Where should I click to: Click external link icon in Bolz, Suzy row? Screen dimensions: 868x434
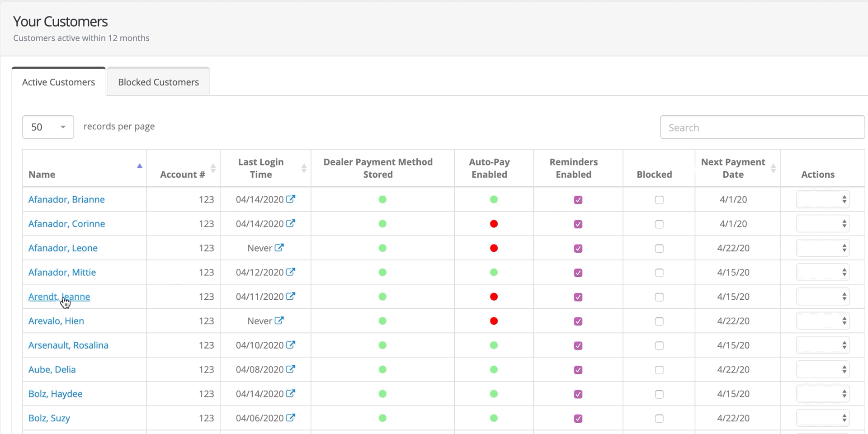coord(291,418)
